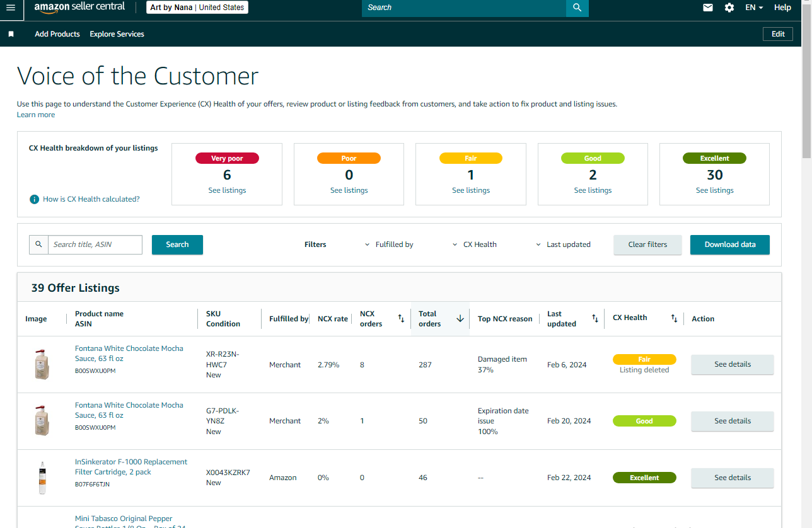Open the settings gear icon
This screenshot has height=528, width=812.
pos(729,8)
